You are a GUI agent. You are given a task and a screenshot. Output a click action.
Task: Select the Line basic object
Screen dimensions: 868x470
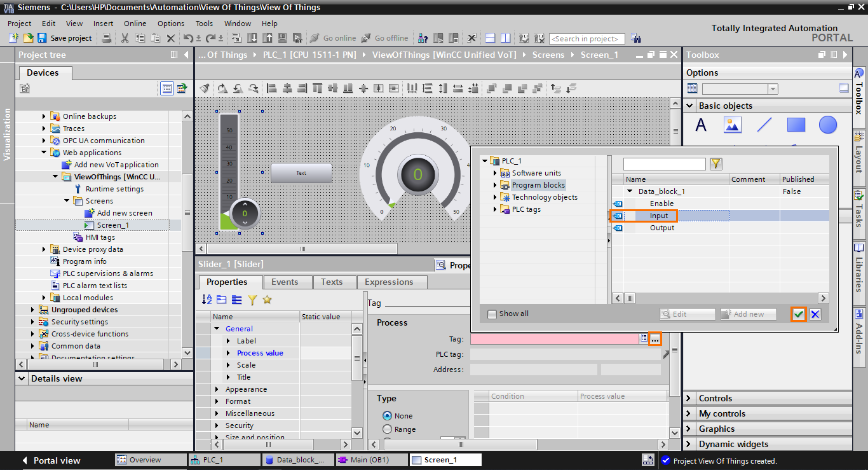pyautogui.click(x=764, y=125)
